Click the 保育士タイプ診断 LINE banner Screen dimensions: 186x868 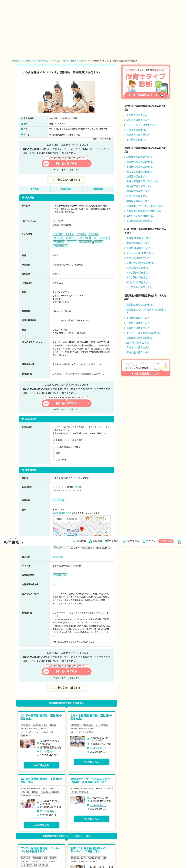tap(145, 82)
